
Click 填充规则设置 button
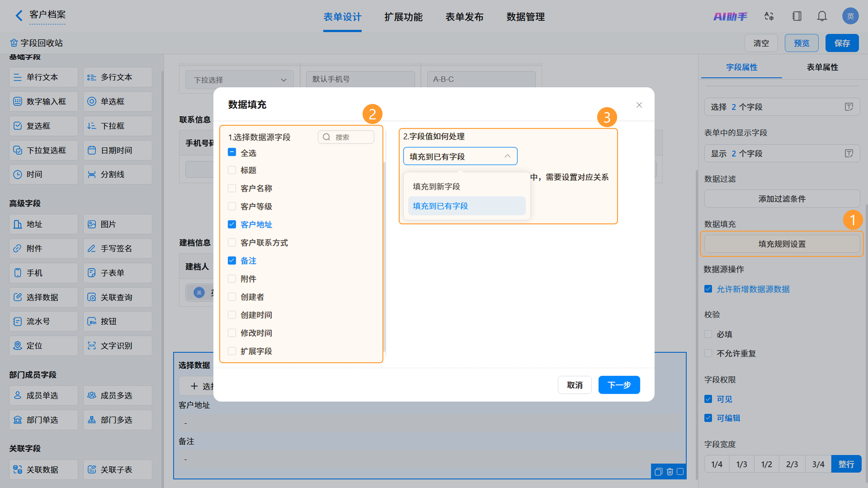click(782, 244)
